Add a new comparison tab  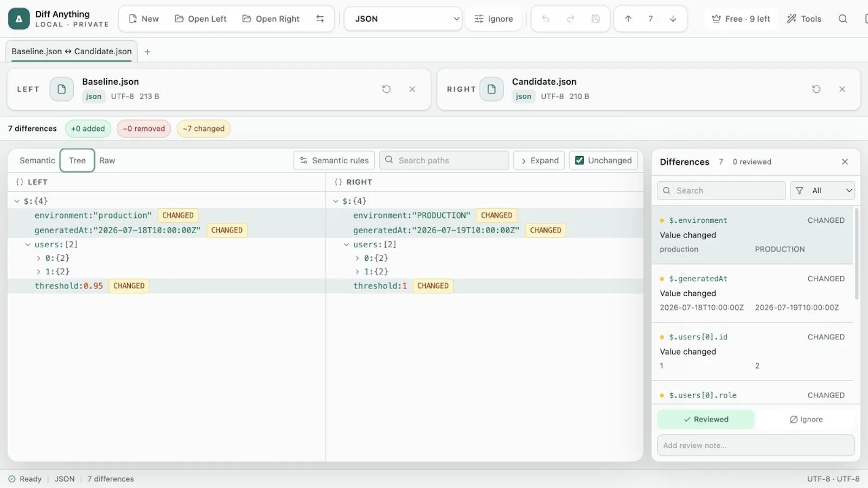tap(148, 52)
